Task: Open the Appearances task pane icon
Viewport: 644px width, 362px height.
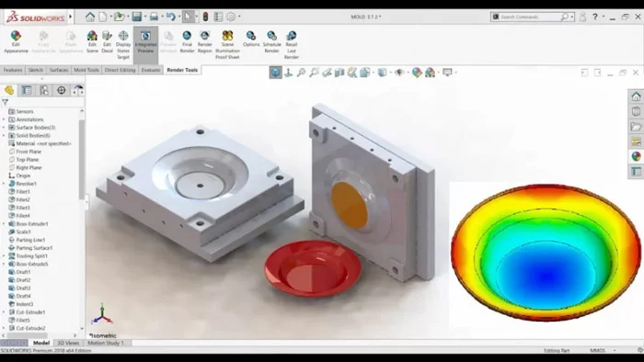Action: (x=636, y=156)
